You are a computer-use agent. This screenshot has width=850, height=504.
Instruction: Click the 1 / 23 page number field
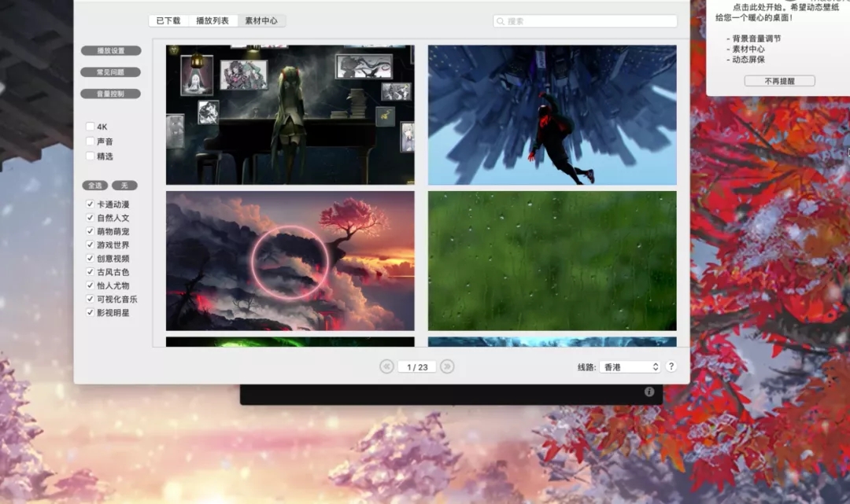(x=417, y=367)
